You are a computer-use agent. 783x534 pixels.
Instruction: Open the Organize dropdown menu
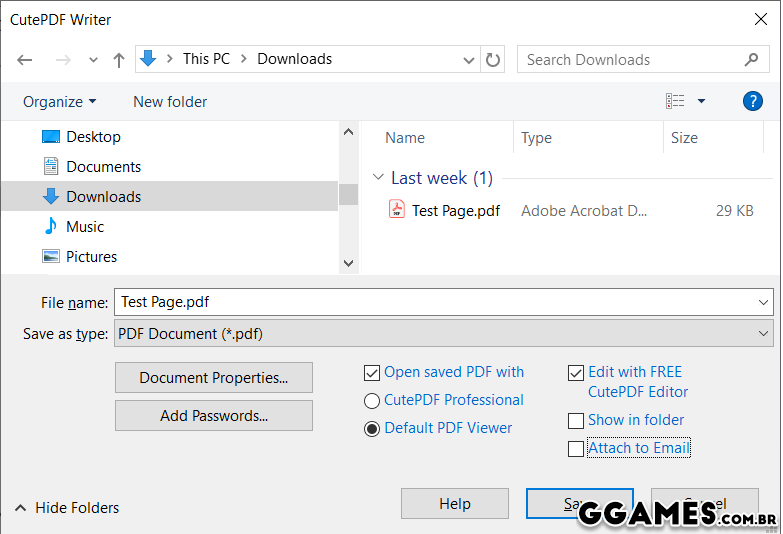pyautogui.click(x=60, y=101)
